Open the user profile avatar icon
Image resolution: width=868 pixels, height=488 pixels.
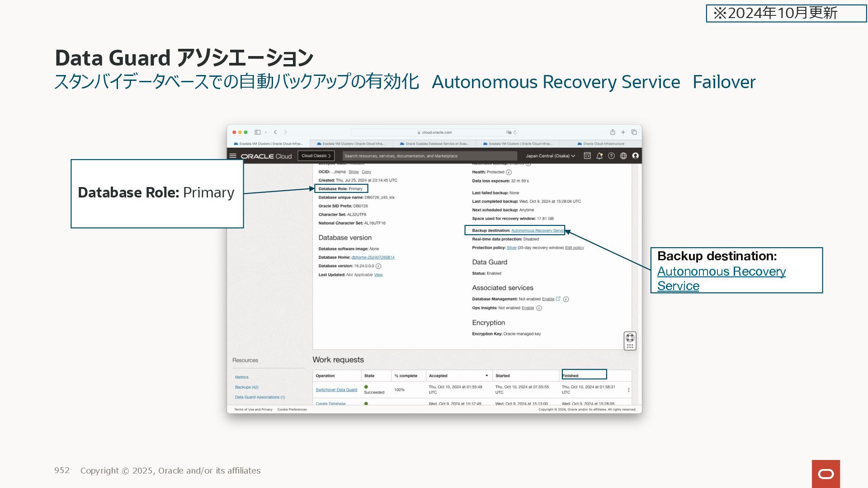tap(635, 156)
